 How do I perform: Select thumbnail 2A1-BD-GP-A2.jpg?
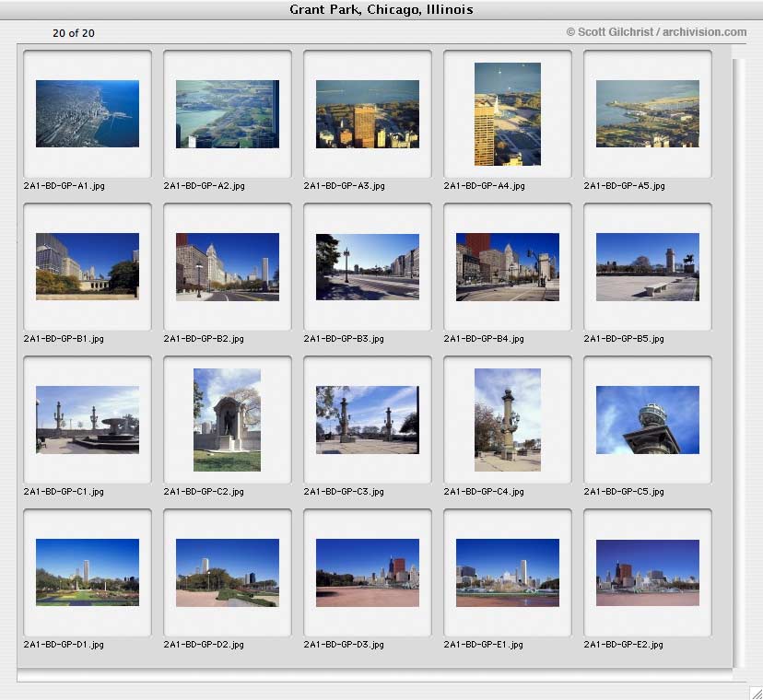[x=228, y=114]
